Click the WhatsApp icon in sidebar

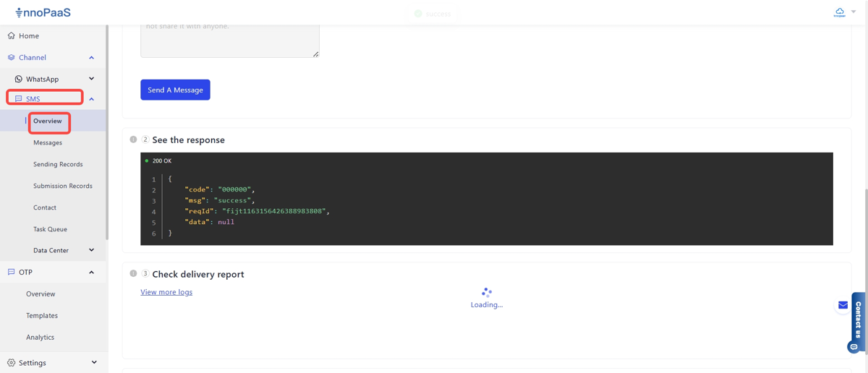(x=18, y=79)
